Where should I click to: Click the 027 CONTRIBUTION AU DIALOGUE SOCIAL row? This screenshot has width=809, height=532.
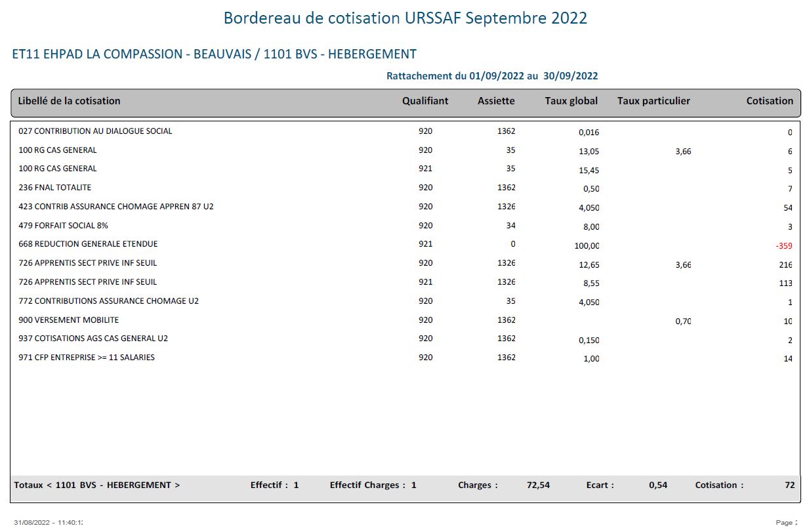[405, 131]
